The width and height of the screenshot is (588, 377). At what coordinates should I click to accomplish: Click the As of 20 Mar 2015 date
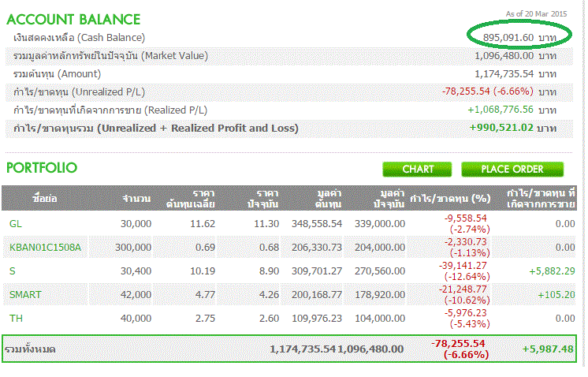[x=536, y=13]
